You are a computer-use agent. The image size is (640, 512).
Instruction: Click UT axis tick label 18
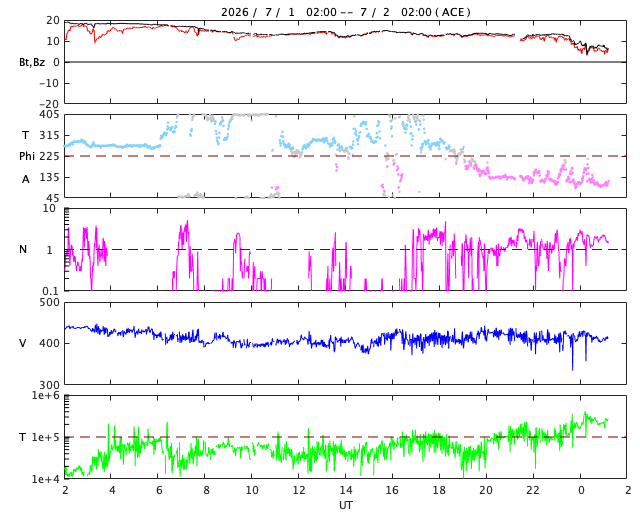tap(439, 490)
